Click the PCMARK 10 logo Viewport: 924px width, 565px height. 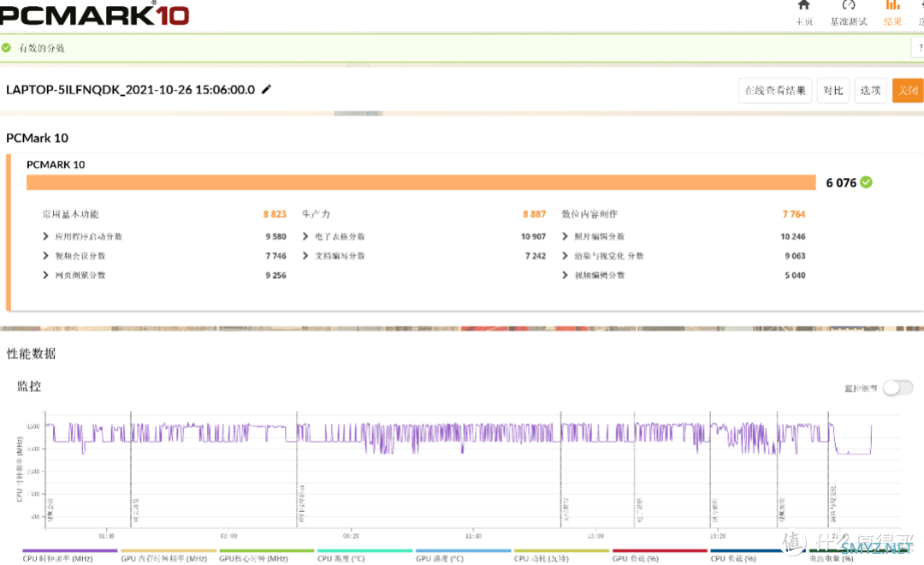coord(94,13)
